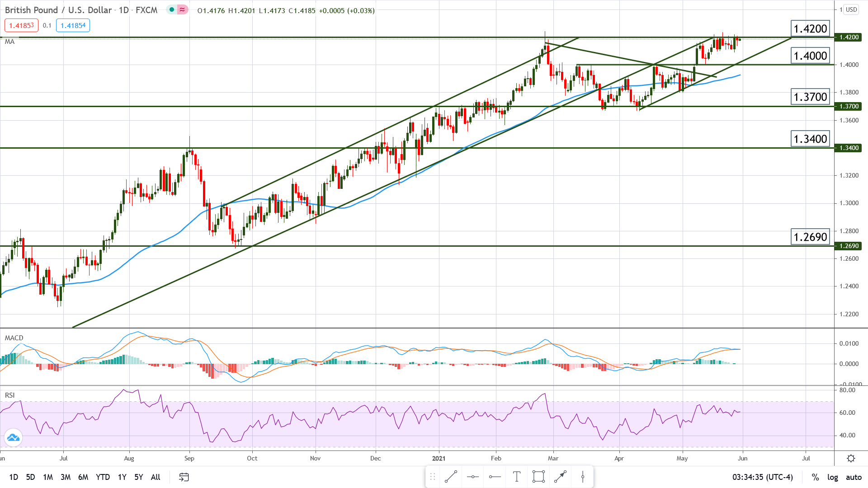Image resolution: width=868 pixels, height=488 pixels.
Task: Open the timezone menu at 03:34:35 (UTC-4)
Action: 763,477
